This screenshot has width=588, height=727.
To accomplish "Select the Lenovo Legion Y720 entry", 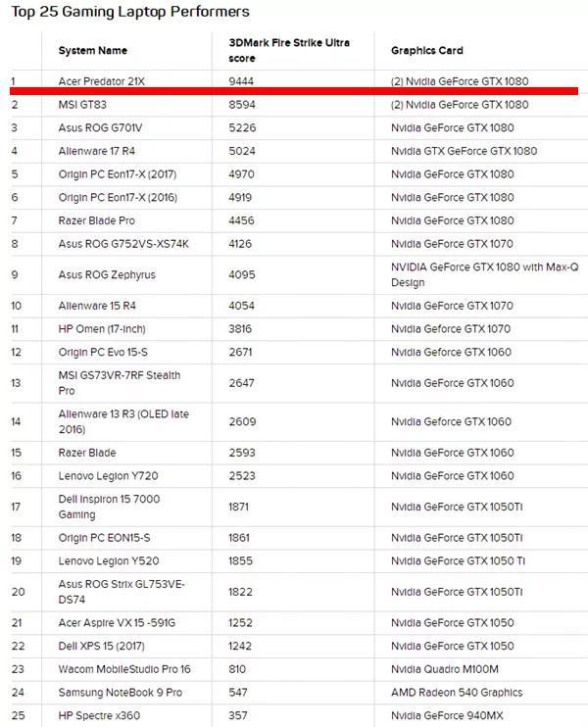I will [x=108, y=475].
